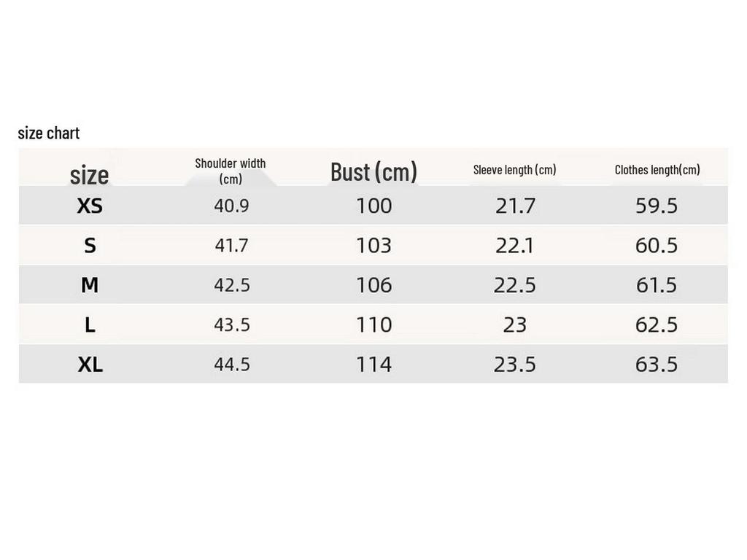Select the S size row label
Screen dimensions: 747x560
pyautogui.click(x=90, y=246)
